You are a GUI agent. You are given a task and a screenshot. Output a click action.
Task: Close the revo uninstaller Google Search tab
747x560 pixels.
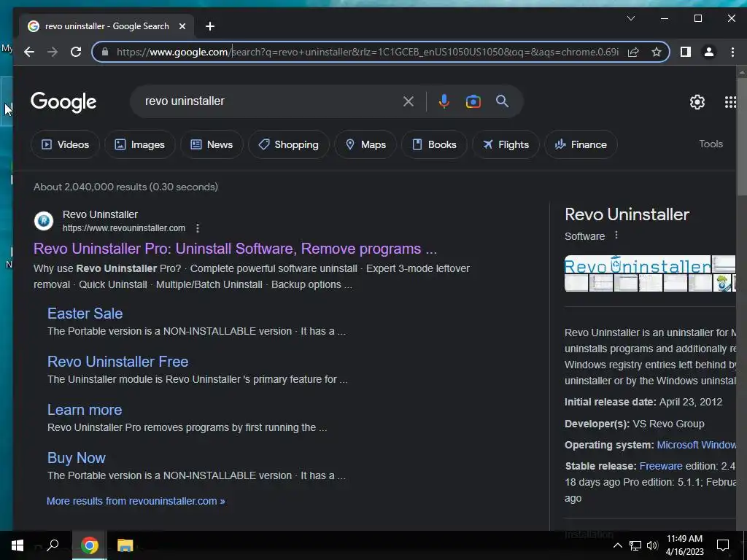(182, 26)
